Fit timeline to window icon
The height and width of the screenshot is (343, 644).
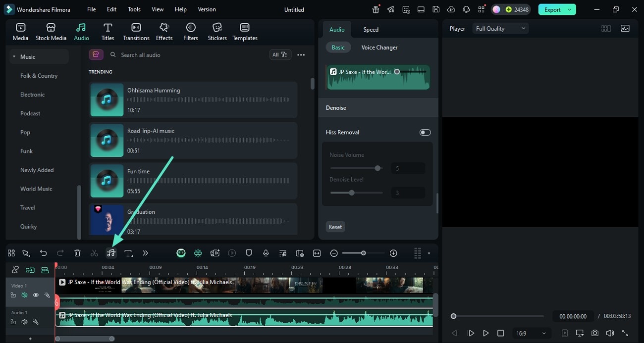coord(317,253)
